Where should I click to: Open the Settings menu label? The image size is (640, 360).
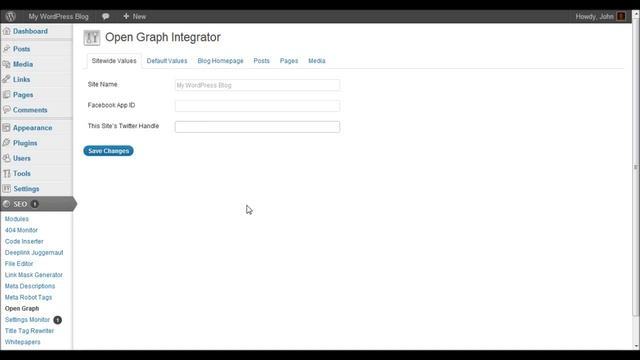tap(26, 189)
